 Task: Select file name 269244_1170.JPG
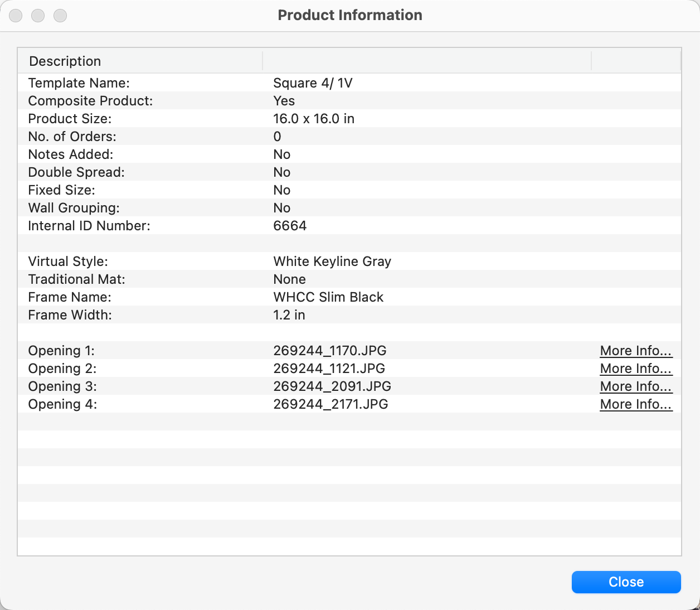click(x=329, y=351)
